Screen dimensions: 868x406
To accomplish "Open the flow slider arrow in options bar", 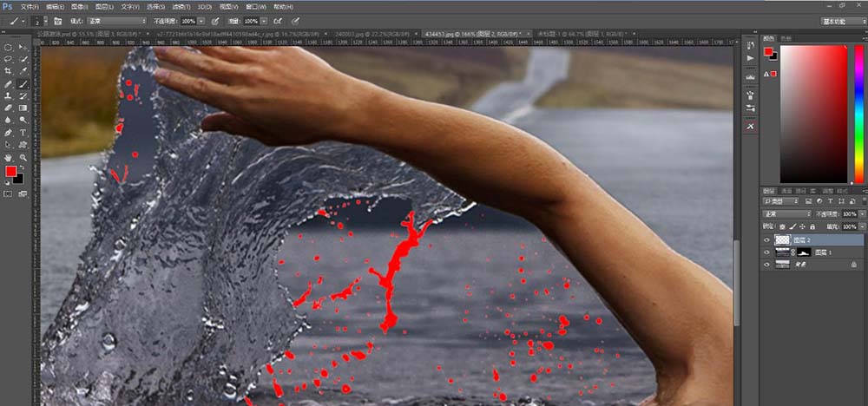I will (264, 21).
